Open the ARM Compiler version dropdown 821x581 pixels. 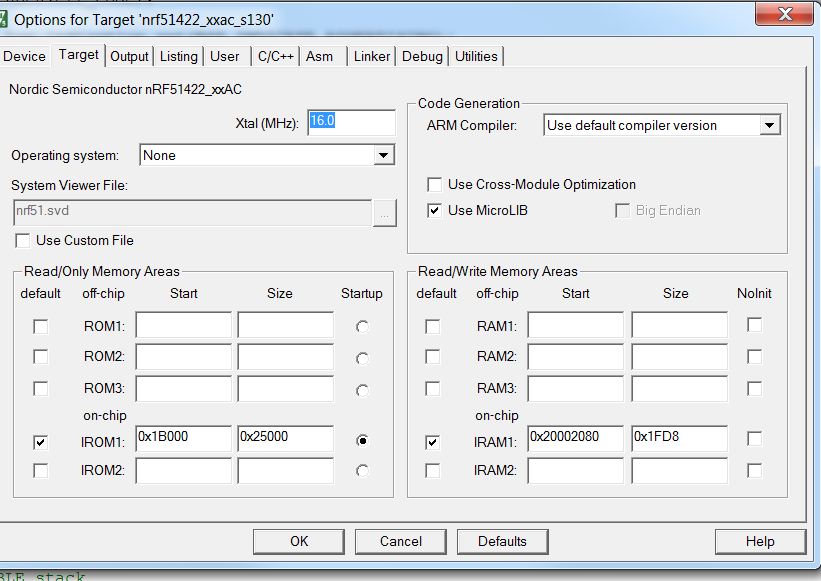coord(769,125)
